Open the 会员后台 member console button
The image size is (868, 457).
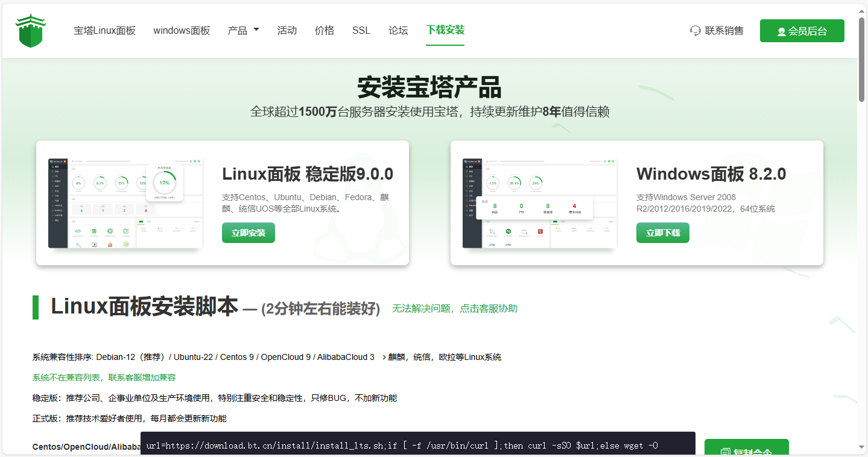pos(802,31)
